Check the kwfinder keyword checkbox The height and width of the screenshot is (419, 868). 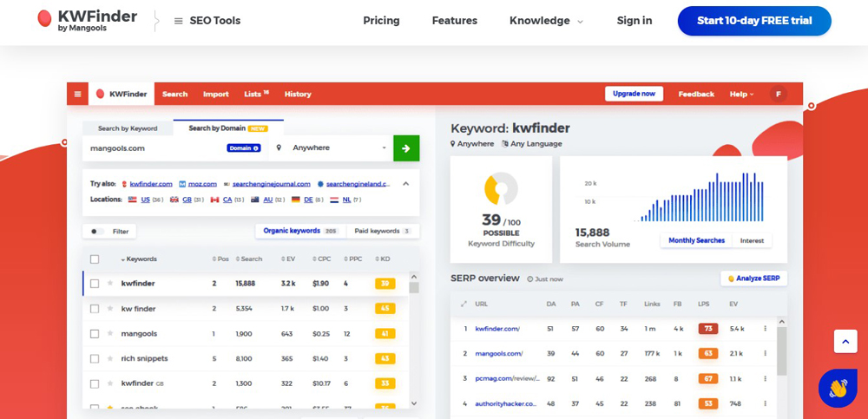pos(95,284)
